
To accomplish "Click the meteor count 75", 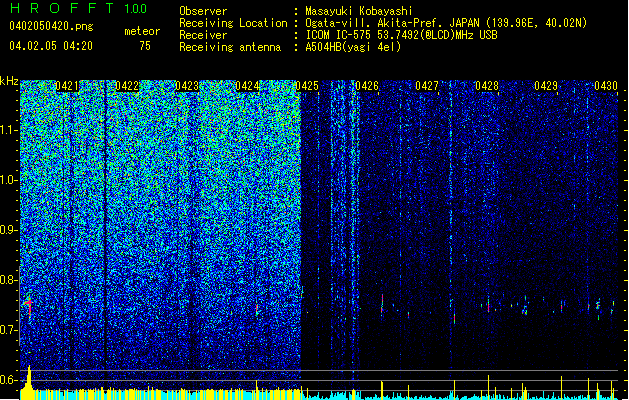I will pyautogui.click(x=145, y=46).
